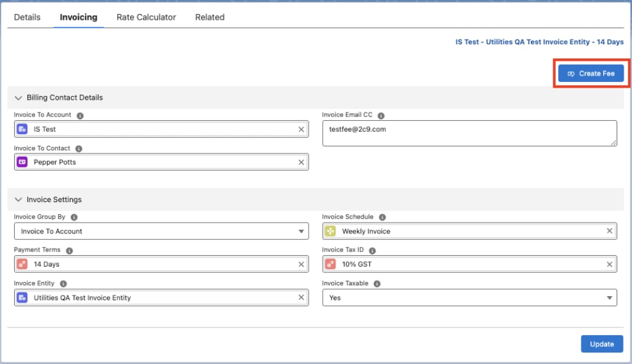Screen dimensions: 632x364
Task: Open the Rate Calculator tab
Action: point(146,17)
